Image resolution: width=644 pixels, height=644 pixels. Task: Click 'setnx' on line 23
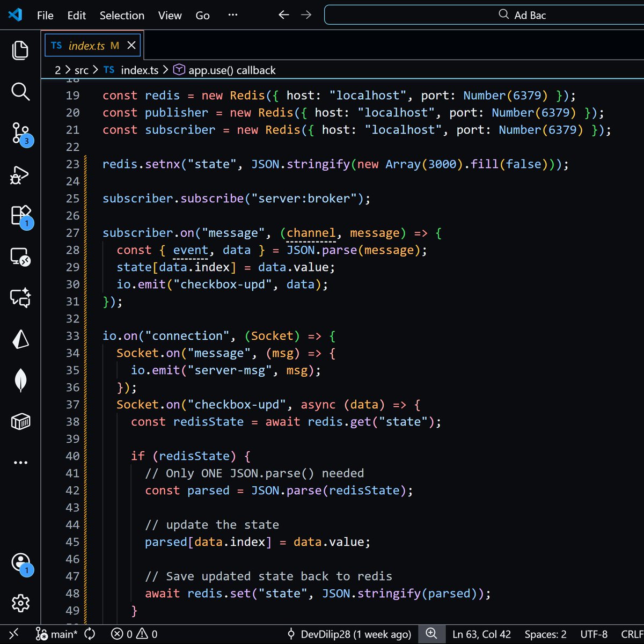(163, 164)
